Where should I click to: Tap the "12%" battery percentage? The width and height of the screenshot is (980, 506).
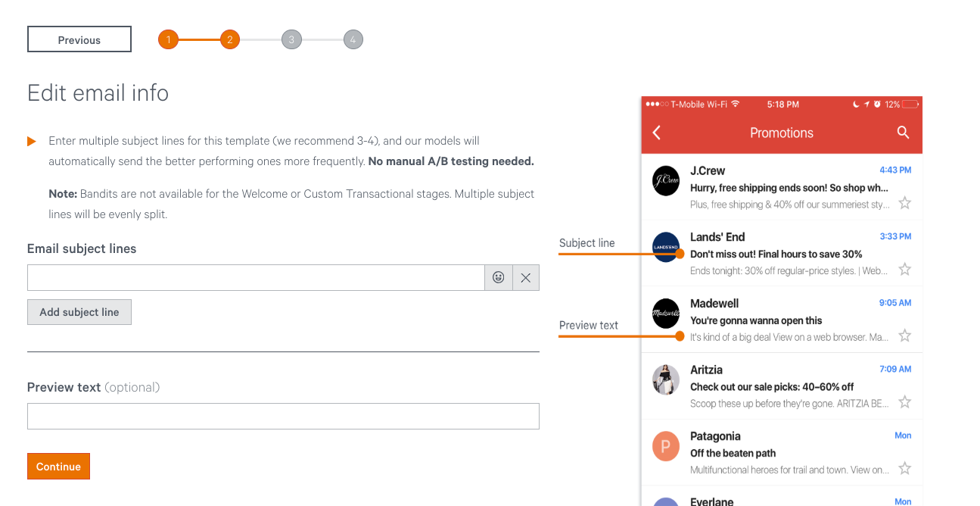click(892, 104)
